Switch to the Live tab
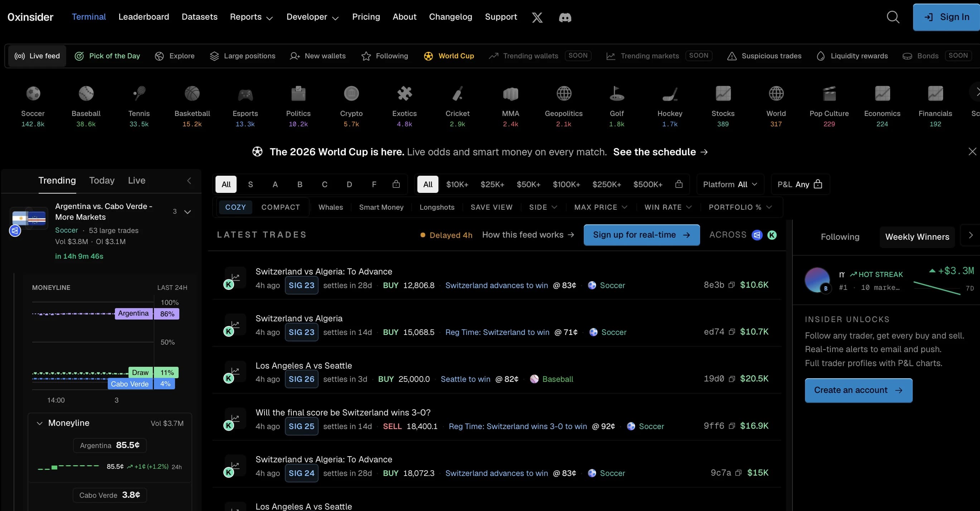980x511 pixels. pyautogui.click(x=137, y=180)
